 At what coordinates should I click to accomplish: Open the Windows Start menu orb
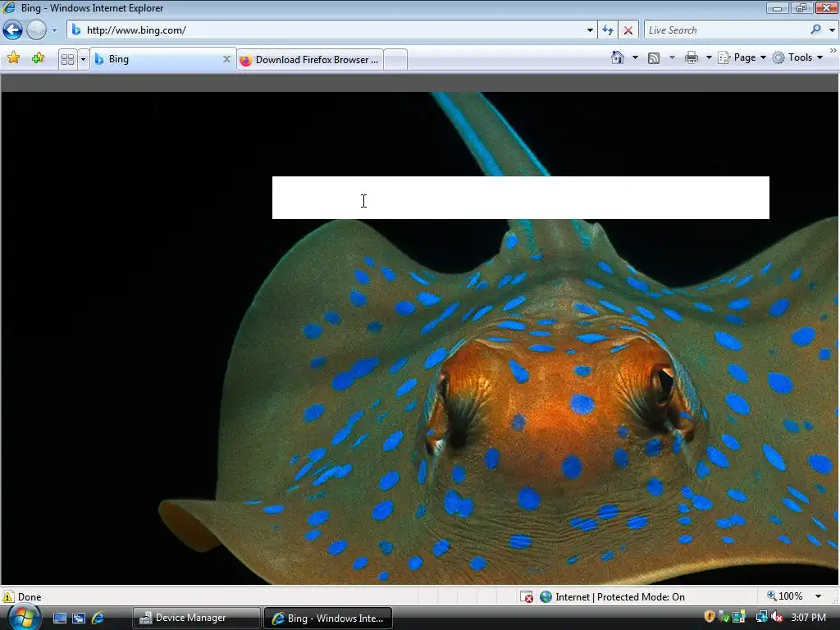click(25, 617)
